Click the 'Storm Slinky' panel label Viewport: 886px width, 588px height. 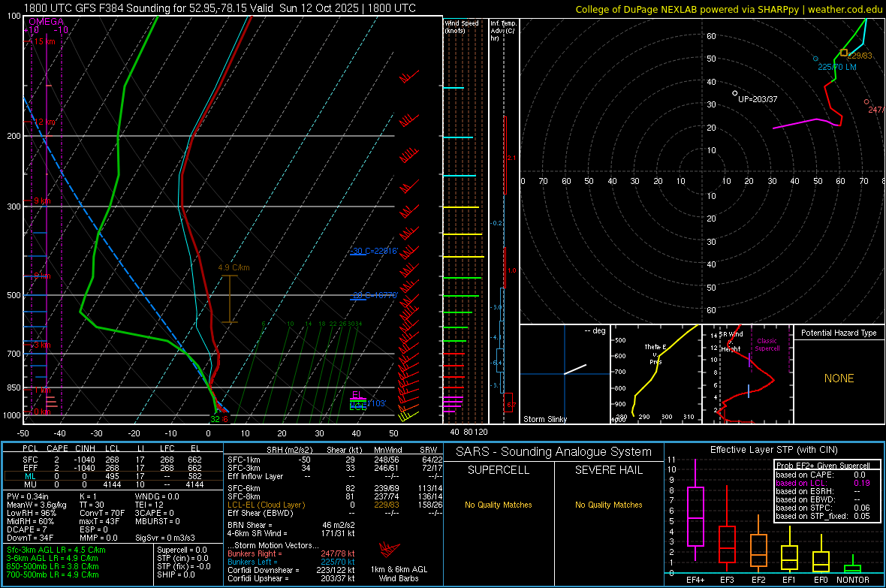[544, 419]
